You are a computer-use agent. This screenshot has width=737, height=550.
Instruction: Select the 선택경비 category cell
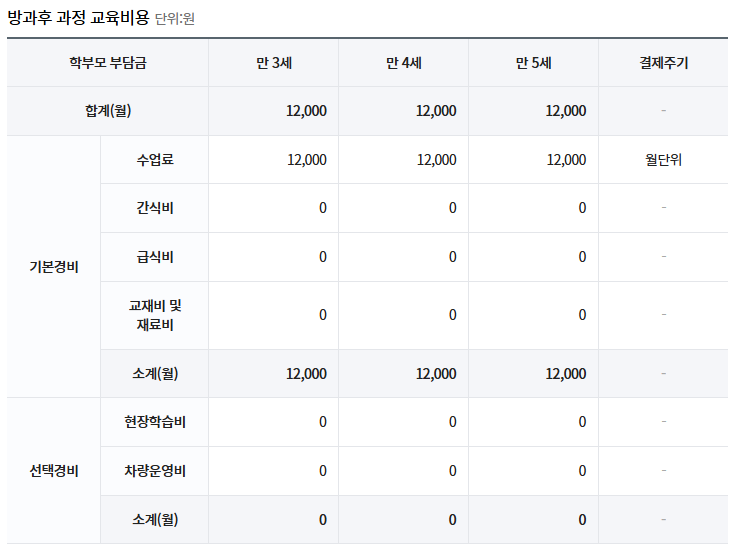(54, 471)
